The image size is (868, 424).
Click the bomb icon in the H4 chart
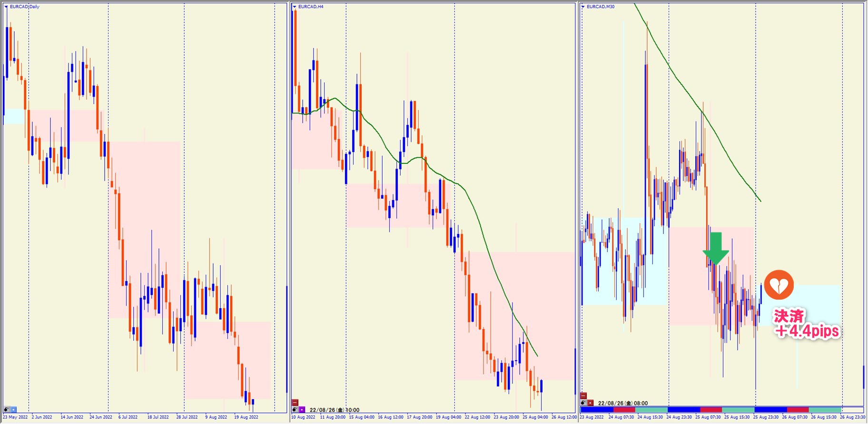(x=295, y=410)
